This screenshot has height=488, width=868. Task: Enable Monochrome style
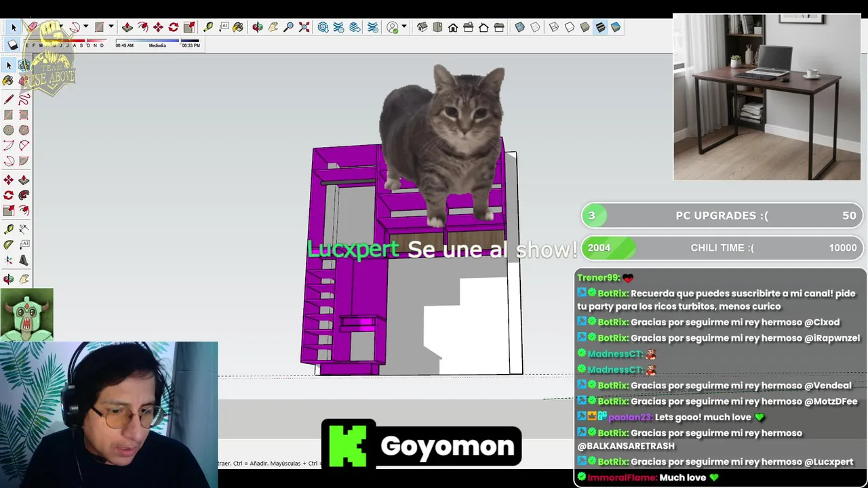click(616, 27)
